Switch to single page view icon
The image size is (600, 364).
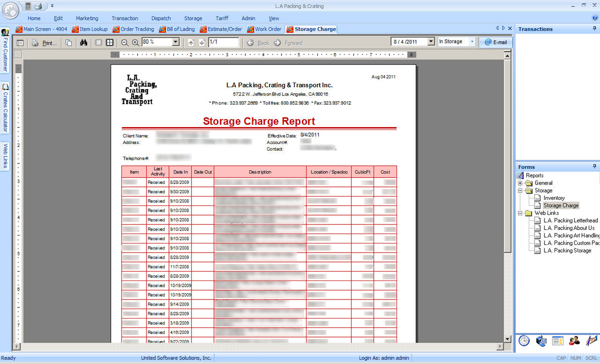(x=98, y=42)
